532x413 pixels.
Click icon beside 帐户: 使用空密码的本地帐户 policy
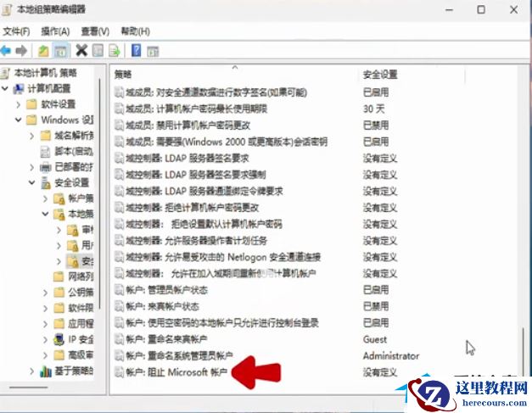[119, 323]
